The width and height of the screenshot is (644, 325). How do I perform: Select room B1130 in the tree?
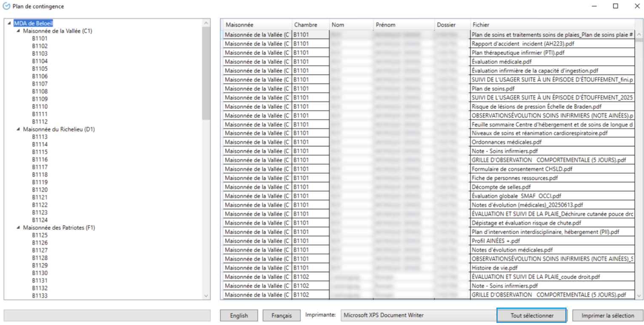coord(40,273)
